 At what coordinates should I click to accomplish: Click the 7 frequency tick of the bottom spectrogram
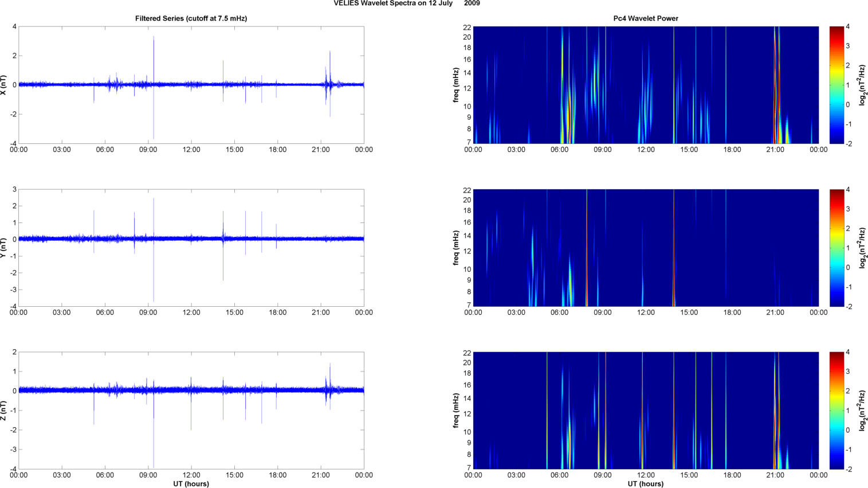tap(469, 468)
